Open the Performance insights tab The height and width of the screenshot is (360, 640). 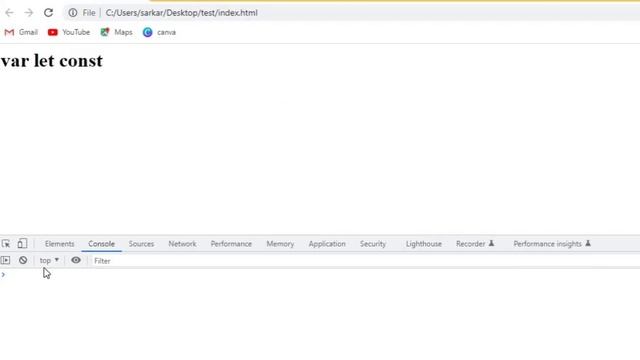coord(552,244)
